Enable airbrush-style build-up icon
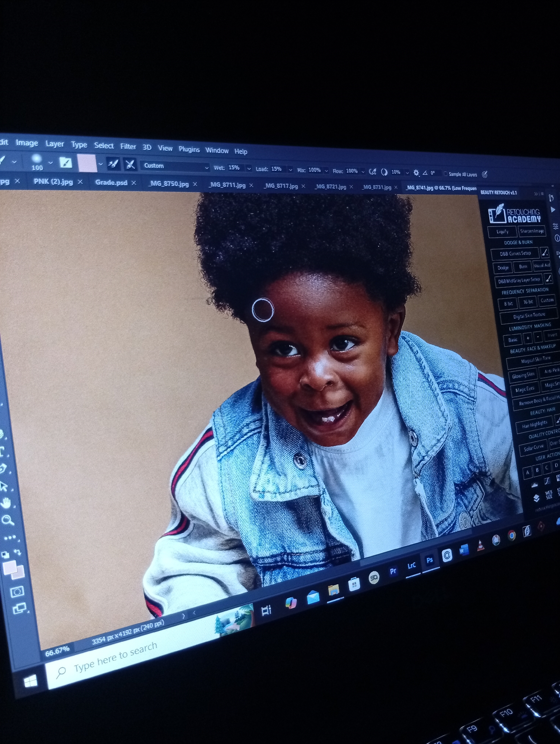Image resolution: width=560 pixels, height=744 pixels. click(373, 171)
